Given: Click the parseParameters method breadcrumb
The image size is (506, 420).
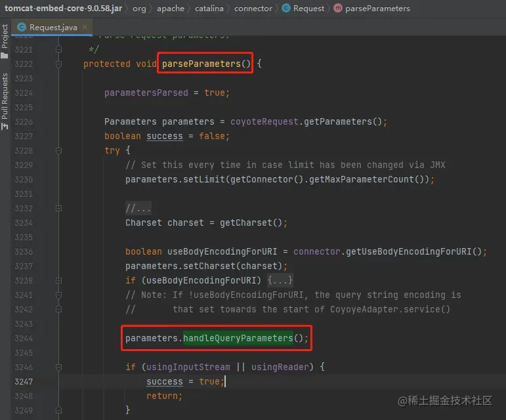Looking at the screenshot, I should coord(377,9).
